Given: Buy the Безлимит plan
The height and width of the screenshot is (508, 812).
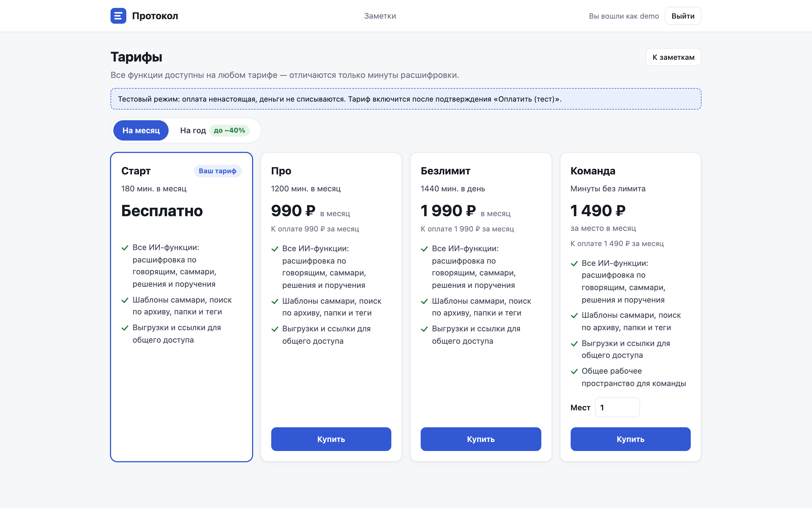Looking at the screenshot, I should [481, 439].
